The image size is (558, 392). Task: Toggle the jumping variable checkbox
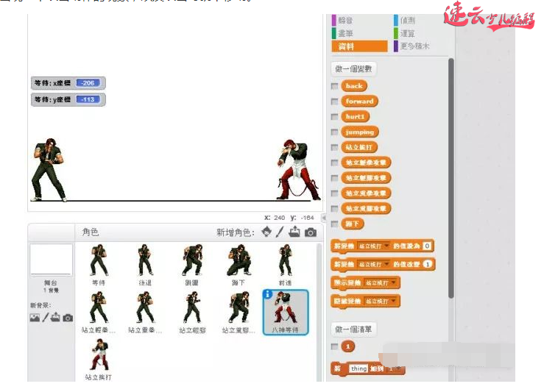(335, 132)
